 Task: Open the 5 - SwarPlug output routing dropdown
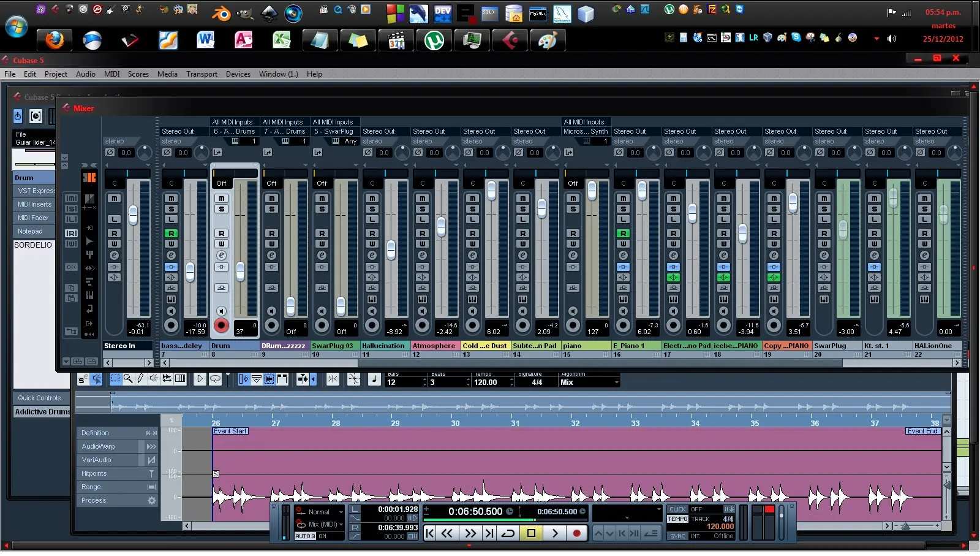(334, 131)
